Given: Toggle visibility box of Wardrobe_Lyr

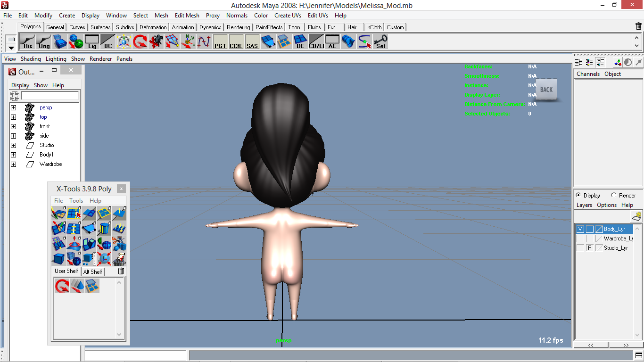Looking at the screenshot, I should tap(580, 239).
